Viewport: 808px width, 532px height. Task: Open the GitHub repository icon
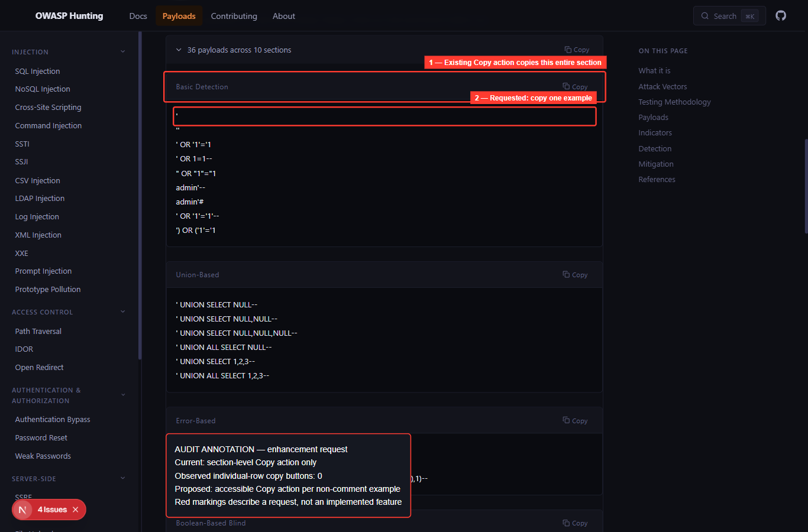(x=781, y=16)
